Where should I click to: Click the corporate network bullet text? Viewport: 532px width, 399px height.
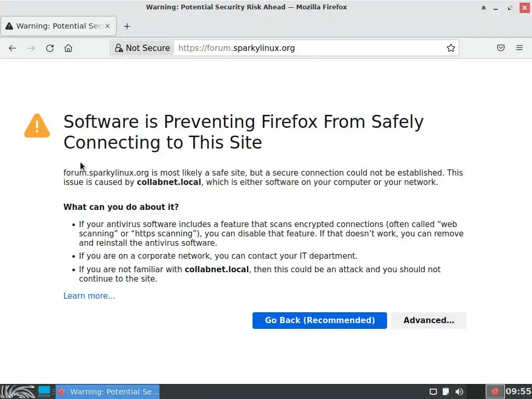218,256
